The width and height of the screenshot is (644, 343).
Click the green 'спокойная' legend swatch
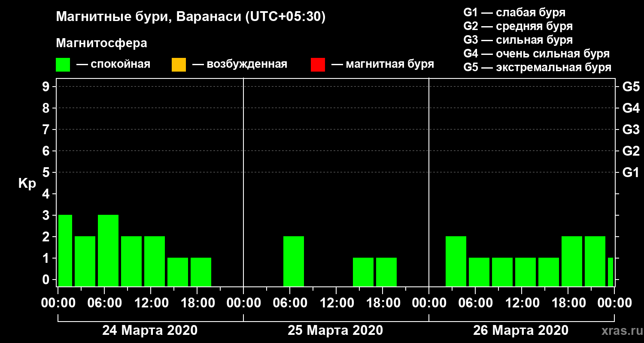click(63, 65)
